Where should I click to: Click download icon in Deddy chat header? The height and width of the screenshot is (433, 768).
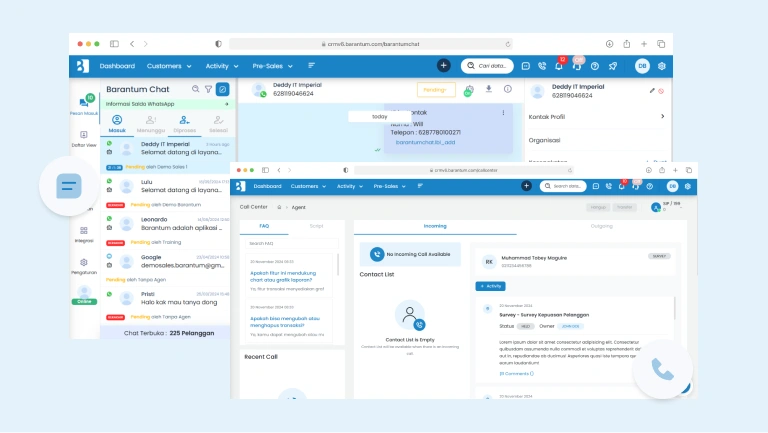(489, 89)
